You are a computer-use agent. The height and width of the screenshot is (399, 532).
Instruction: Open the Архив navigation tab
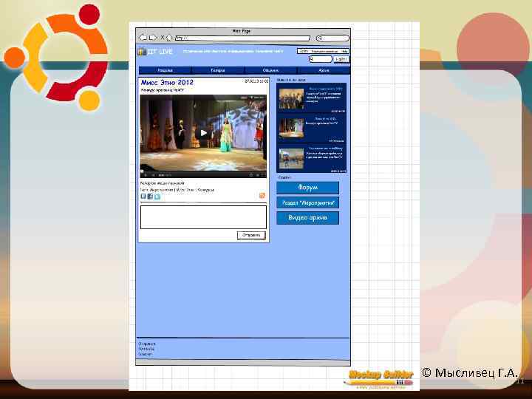tap(324, 70)
